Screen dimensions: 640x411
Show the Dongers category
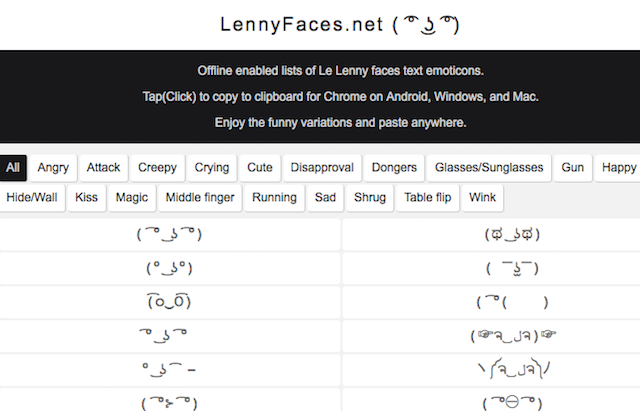(x=394, y=168)
